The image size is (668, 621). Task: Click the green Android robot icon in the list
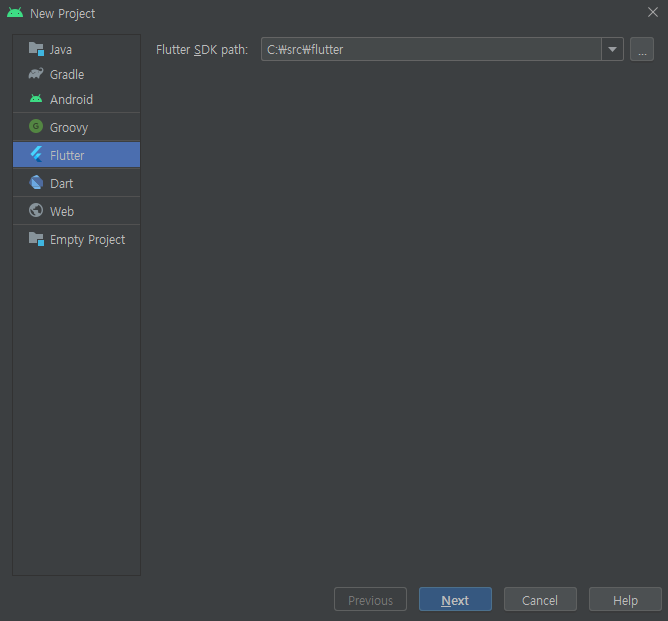coord(36,99)
